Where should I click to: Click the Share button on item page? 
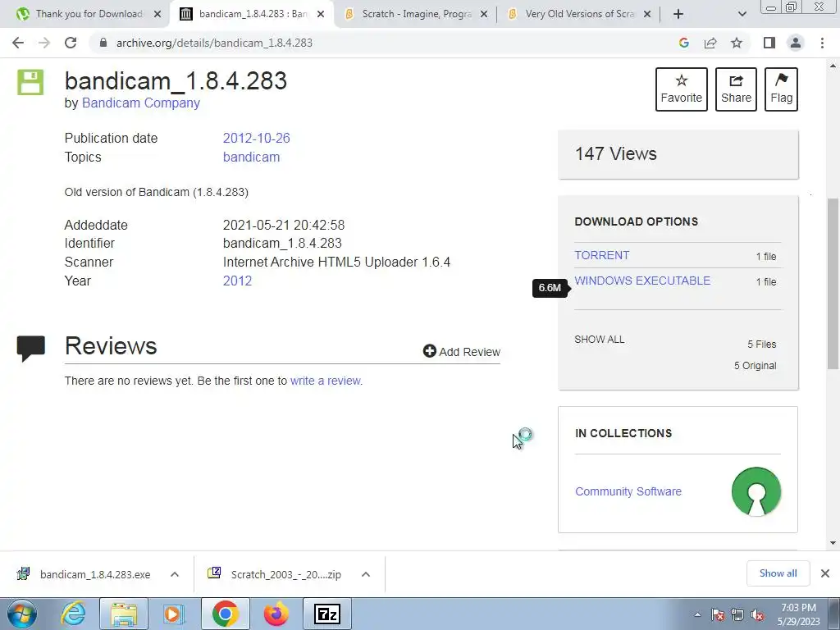pos(736,89)
